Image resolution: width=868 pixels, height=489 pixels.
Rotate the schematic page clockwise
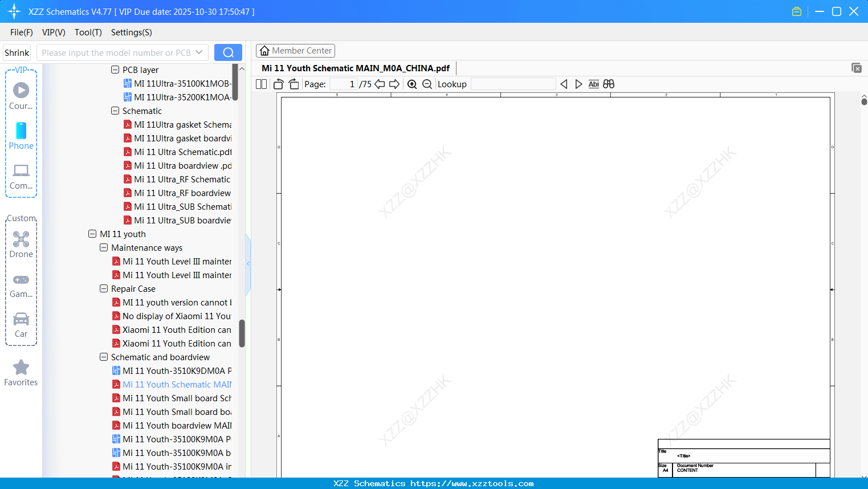tap(294, 84)
